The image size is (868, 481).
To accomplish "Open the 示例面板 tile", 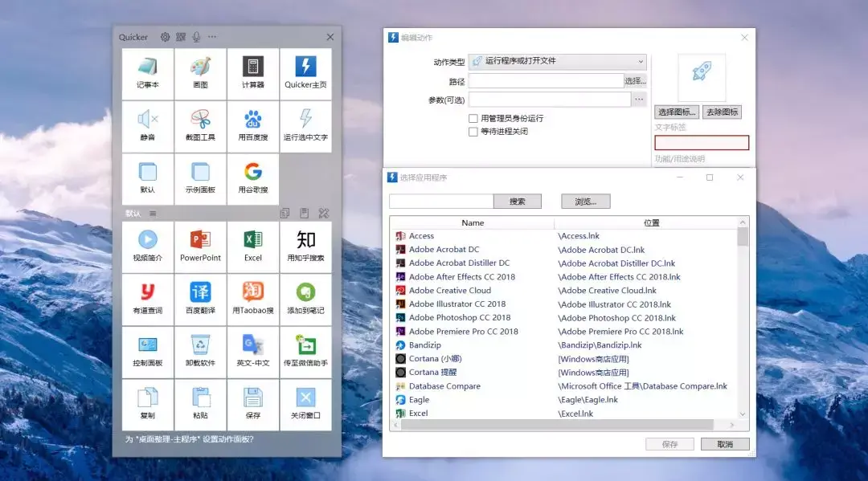I will [200, 178].
